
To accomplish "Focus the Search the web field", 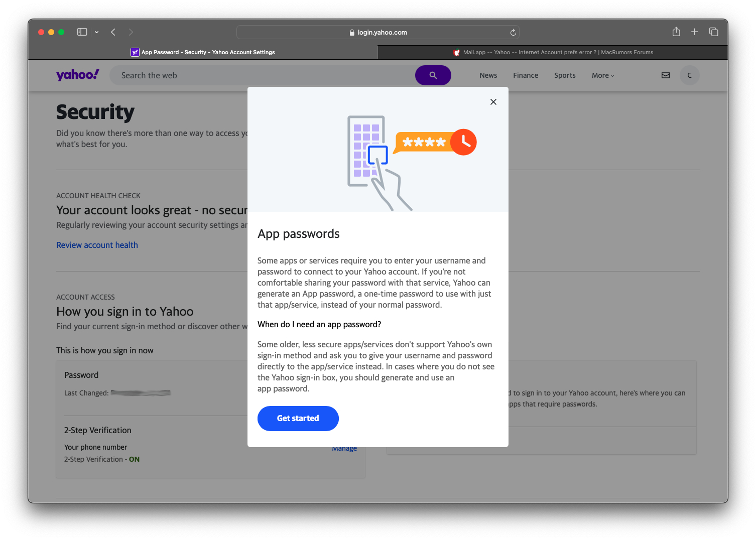I will [262, 75].
